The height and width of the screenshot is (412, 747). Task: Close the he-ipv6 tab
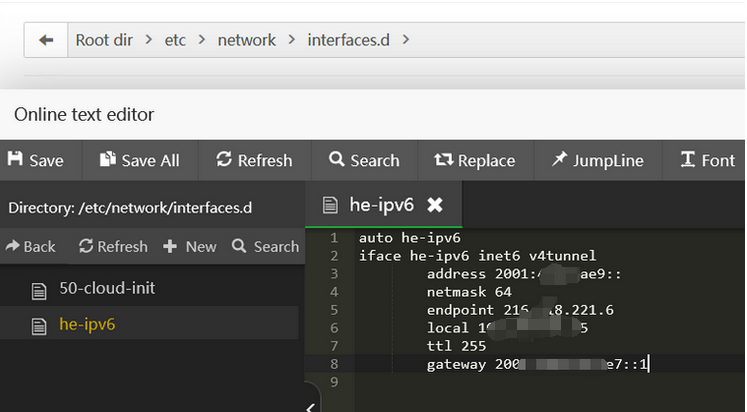[x=435, y=205]
